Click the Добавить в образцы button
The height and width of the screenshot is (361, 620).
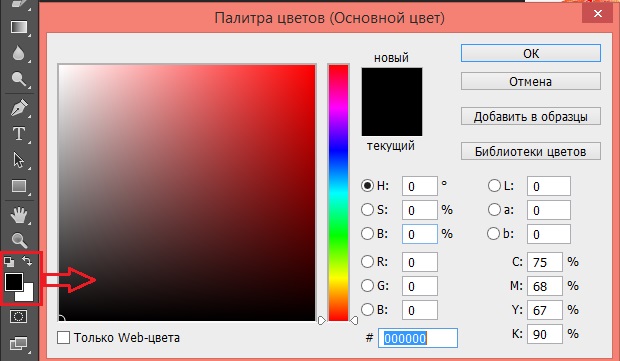click(531, 117)
